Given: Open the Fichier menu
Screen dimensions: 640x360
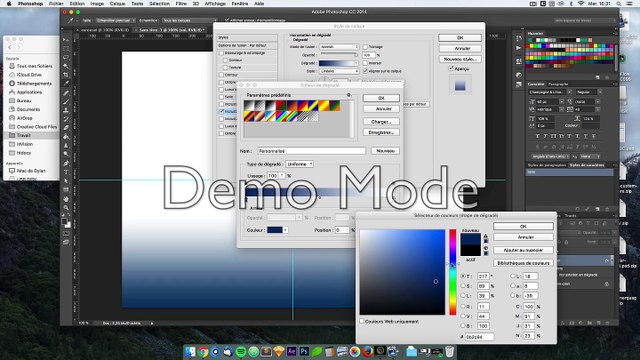Looking at the screenshot, I should click(x=56, y=4).
